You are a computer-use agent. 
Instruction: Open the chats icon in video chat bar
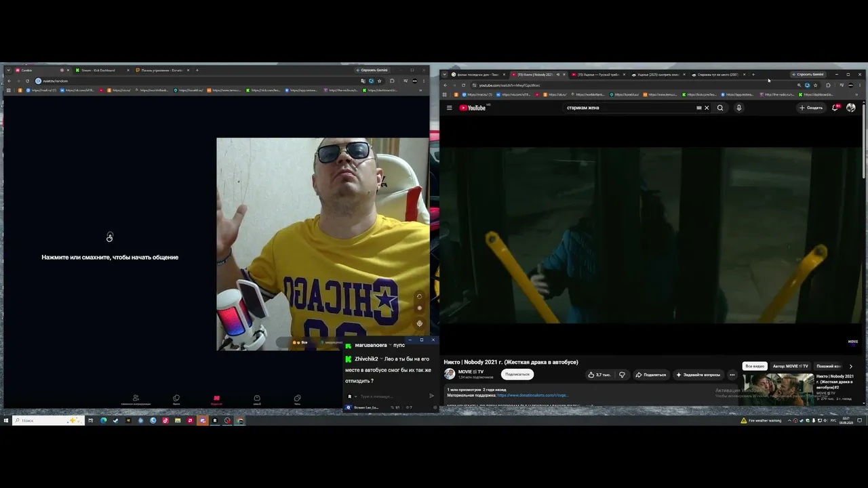pos(297,400)
